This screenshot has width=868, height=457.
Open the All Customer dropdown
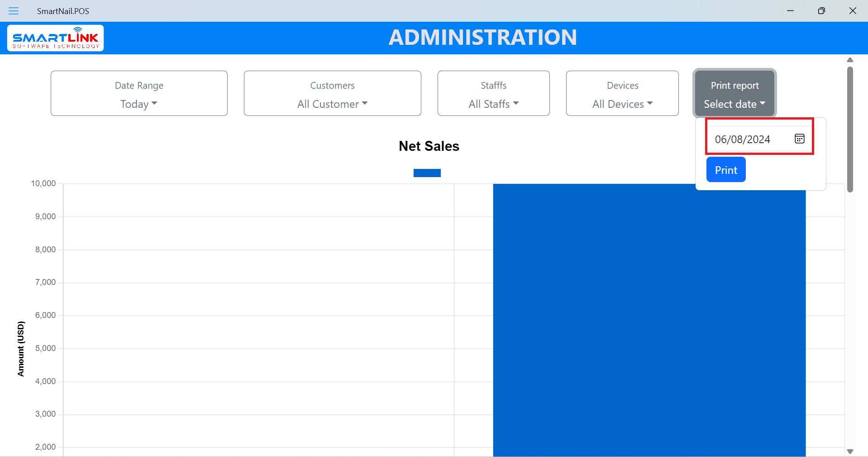click(332, 104)
